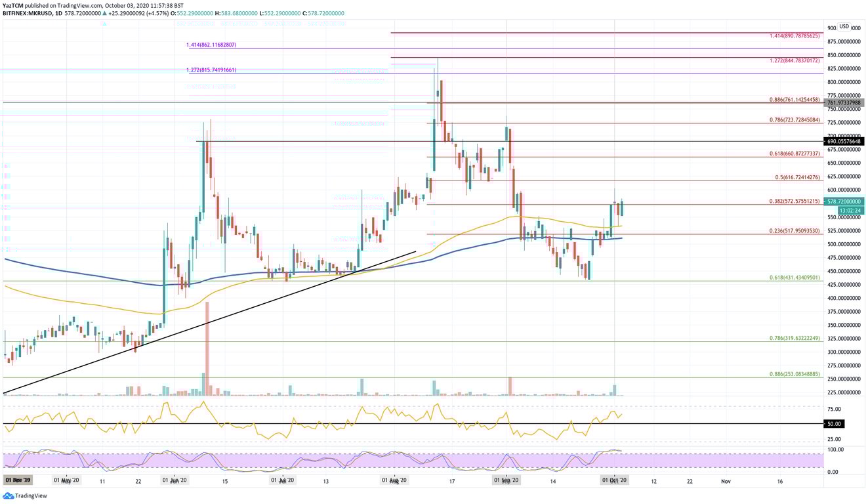Click the green price-change arrow icon
868x504 pixels.
tap(105, 14)
